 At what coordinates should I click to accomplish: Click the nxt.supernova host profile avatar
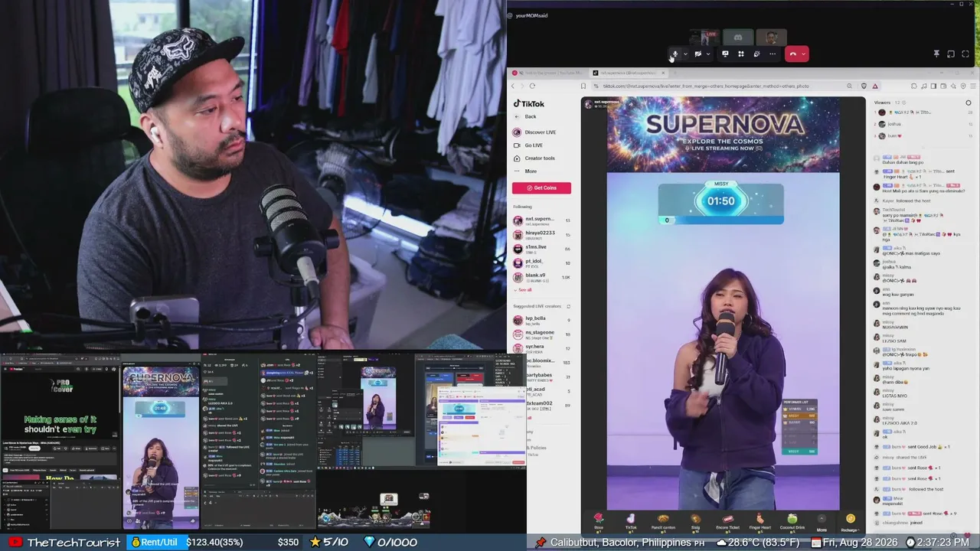tap(588, 104)
